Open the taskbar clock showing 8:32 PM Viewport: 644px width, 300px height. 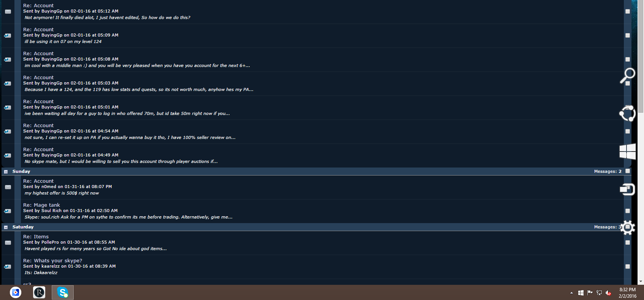[x=627, y=293]
